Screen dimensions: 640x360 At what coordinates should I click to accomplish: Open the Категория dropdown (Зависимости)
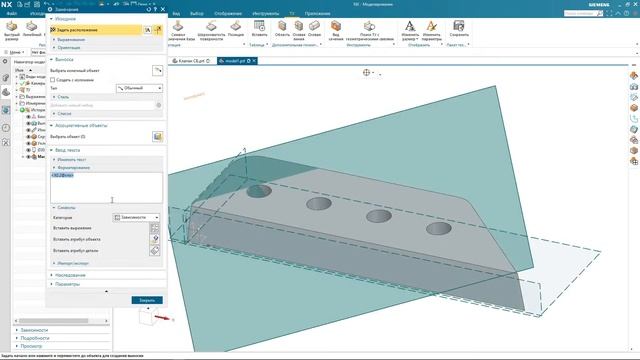136,218
